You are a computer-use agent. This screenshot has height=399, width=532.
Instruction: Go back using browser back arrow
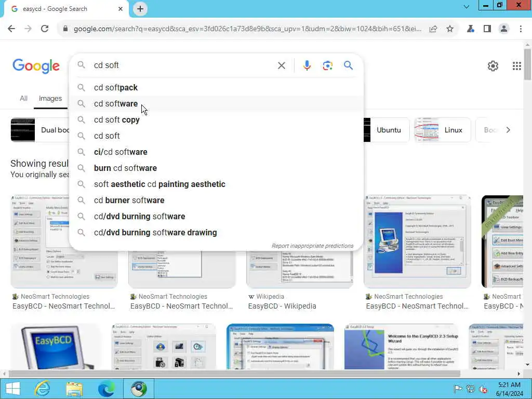point(11,29)
